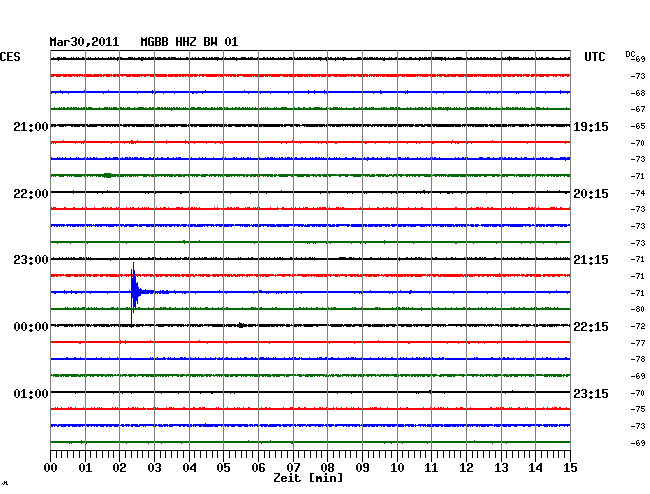Click minute tick label '06' on time axis
The height and width of the screenshot is (494, 650).
[x=258, y=468]
